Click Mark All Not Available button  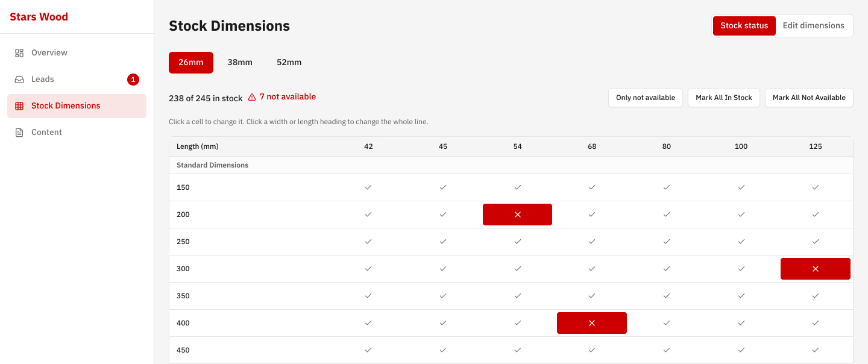coord(809,98)
